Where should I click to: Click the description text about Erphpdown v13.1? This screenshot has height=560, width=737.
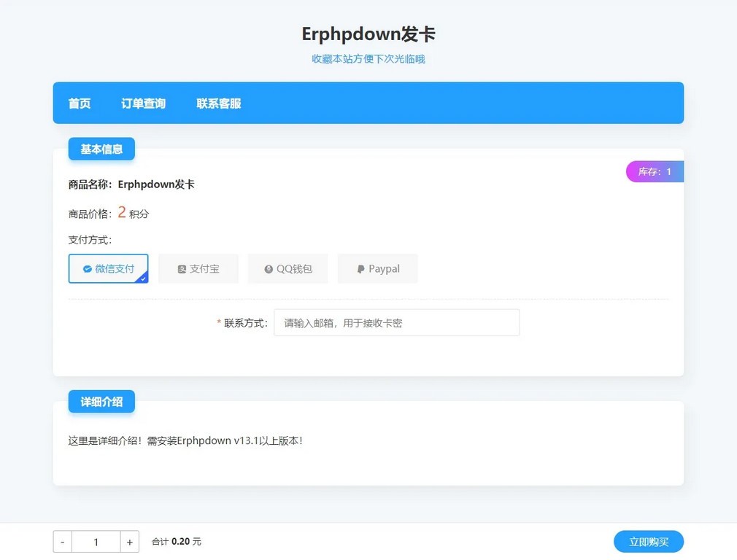tap(185, 440)
